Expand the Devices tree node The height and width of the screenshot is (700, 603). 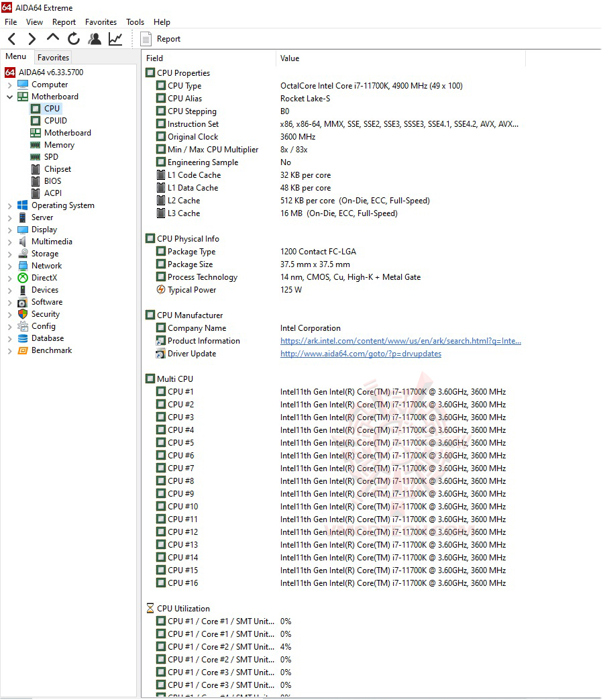point(10,290)
